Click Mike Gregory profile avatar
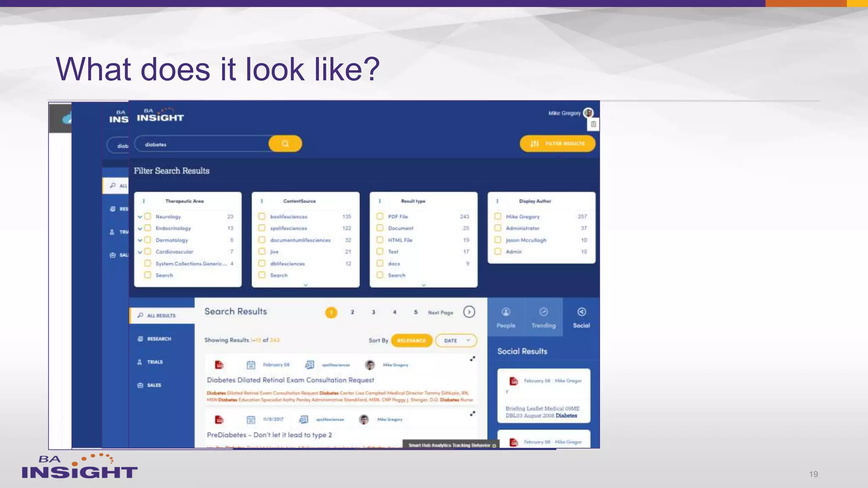Viewport: 868px width, 488px height. [x=588, y=113]
